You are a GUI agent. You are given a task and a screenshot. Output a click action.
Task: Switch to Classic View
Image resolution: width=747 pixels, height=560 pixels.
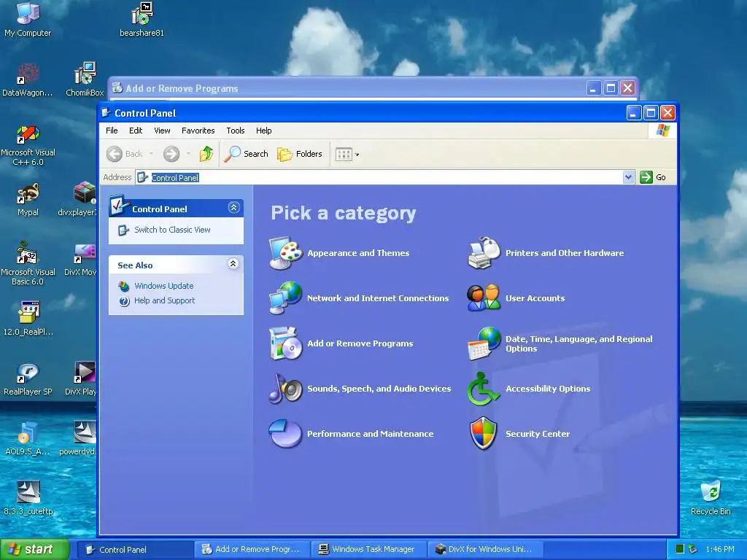point(172,230)
